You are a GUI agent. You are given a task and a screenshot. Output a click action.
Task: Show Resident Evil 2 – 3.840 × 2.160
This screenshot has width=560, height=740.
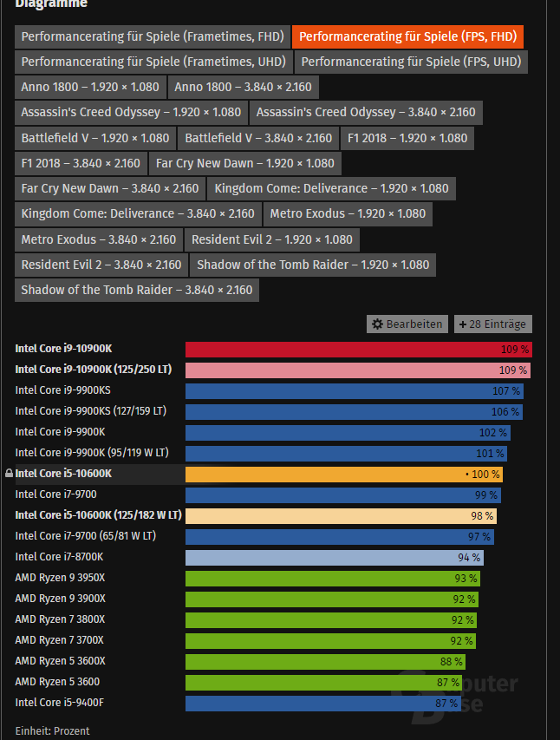pos(101,265)
